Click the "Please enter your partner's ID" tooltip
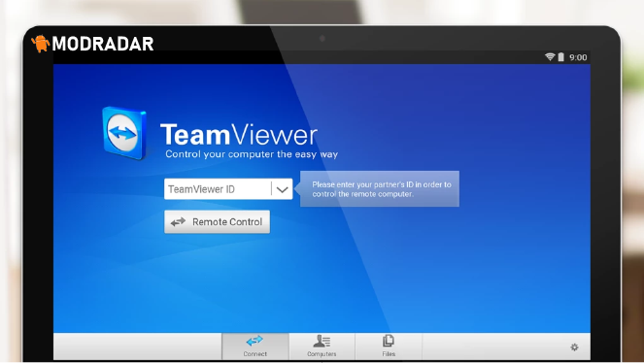Viewport: 644px width, 363px height. coord(380,189)
